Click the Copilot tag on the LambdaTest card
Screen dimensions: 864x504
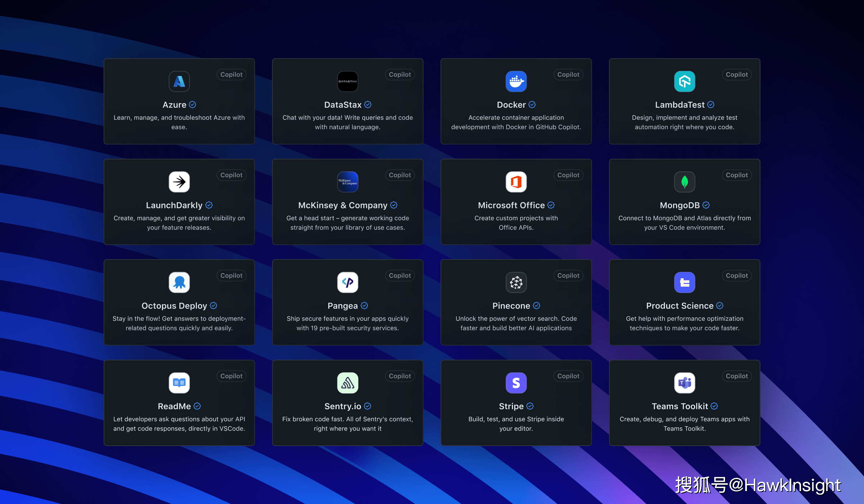coord(737,75)
